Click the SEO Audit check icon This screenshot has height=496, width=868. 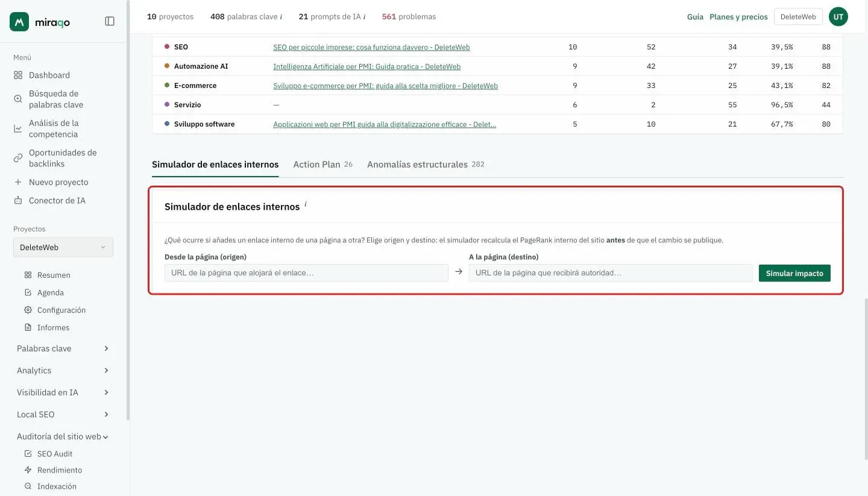coord(28,454)
